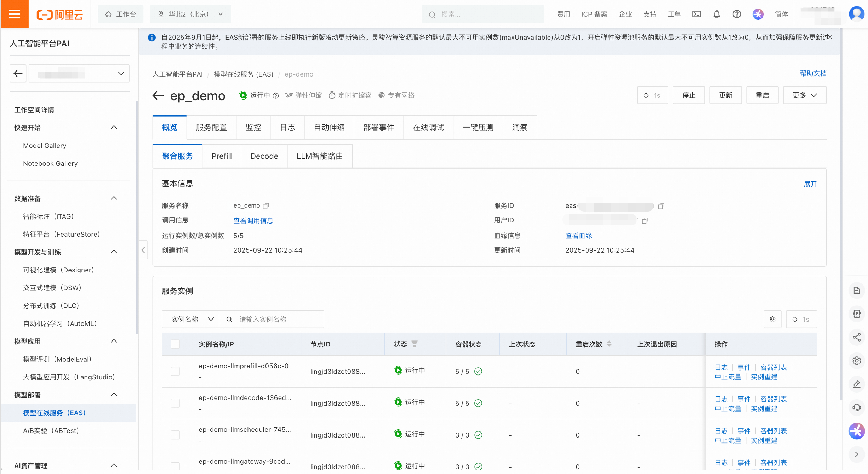
Task: Click the 查看调用信息 link
Action: [x=253, y=221]
